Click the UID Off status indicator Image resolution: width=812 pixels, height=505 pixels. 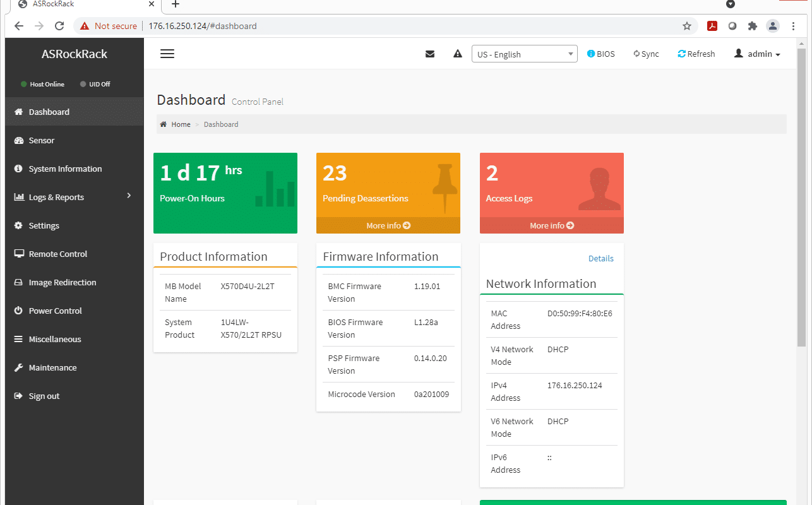coord(95,84)
